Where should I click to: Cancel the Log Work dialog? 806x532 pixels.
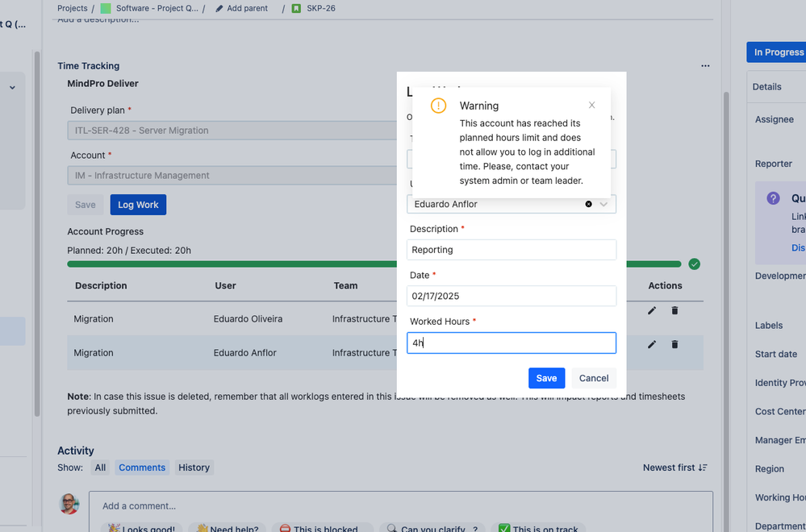tap(594, 378)
